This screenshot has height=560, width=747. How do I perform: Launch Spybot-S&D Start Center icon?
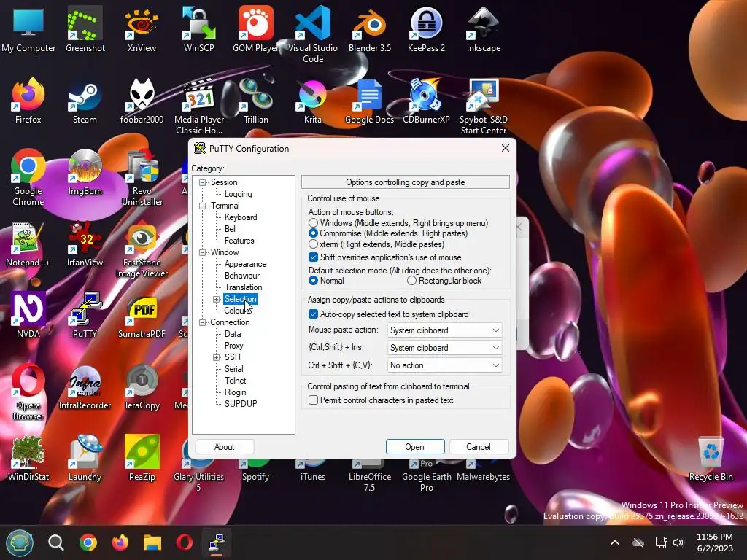(x=483, y=106)
